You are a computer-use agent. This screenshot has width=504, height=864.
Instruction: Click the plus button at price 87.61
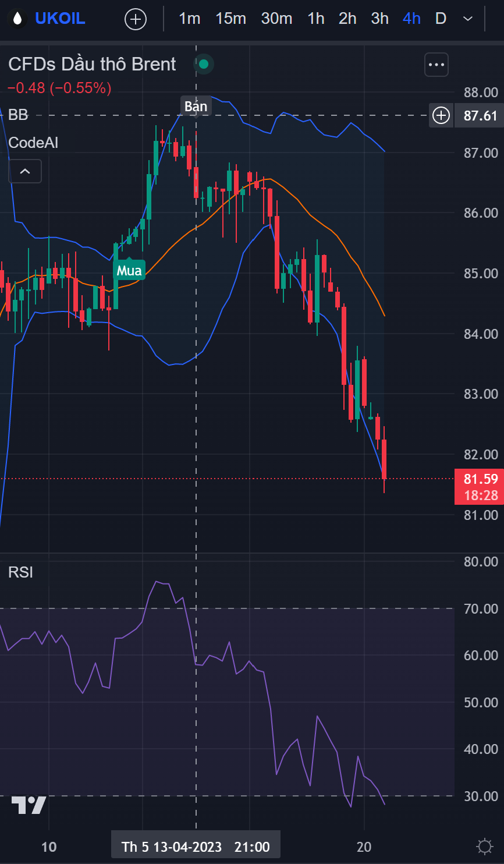(x=441, y=115)
